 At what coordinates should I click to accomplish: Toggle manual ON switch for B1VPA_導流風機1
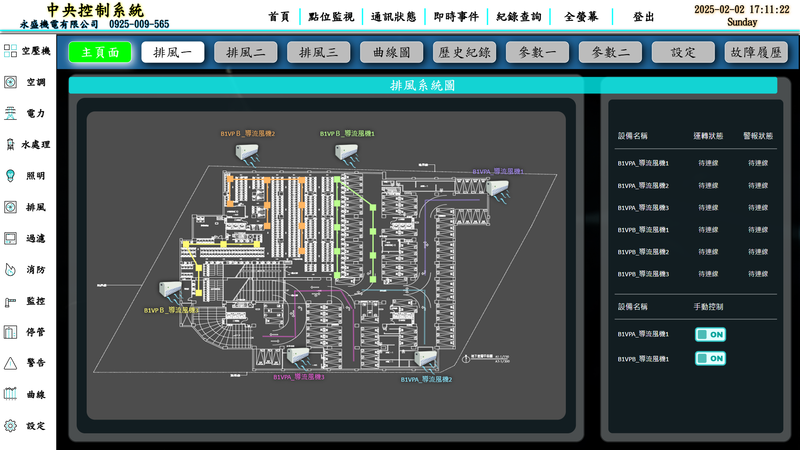(710, 334)
